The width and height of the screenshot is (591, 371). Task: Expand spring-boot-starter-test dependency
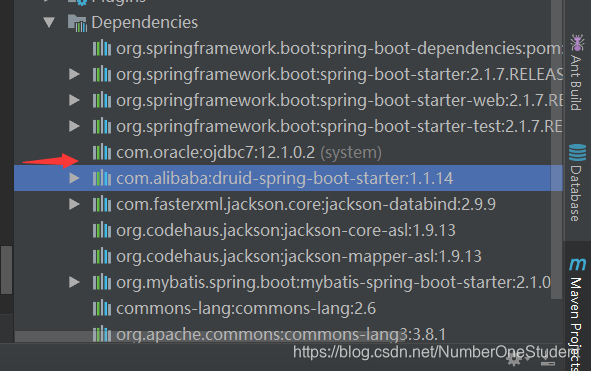tap(74, 126)
